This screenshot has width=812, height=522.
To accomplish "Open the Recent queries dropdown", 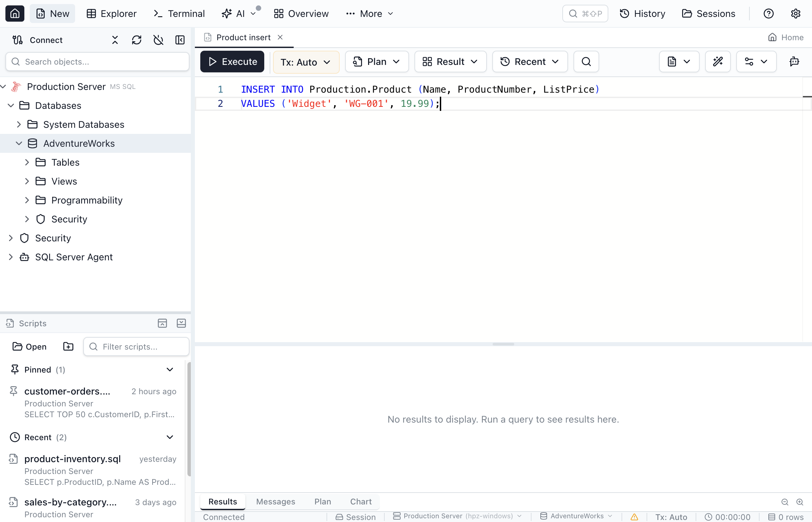I will (x=530, y=62).
